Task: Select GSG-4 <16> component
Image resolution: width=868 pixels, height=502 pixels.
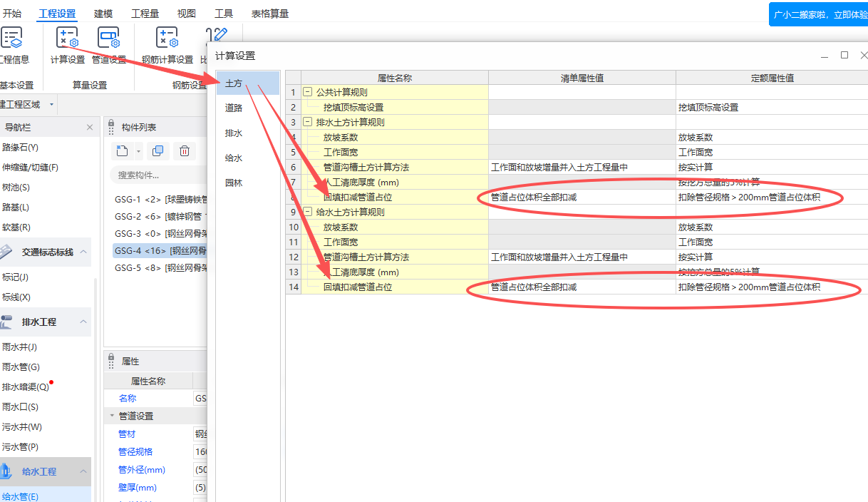Action: (160, 250)
